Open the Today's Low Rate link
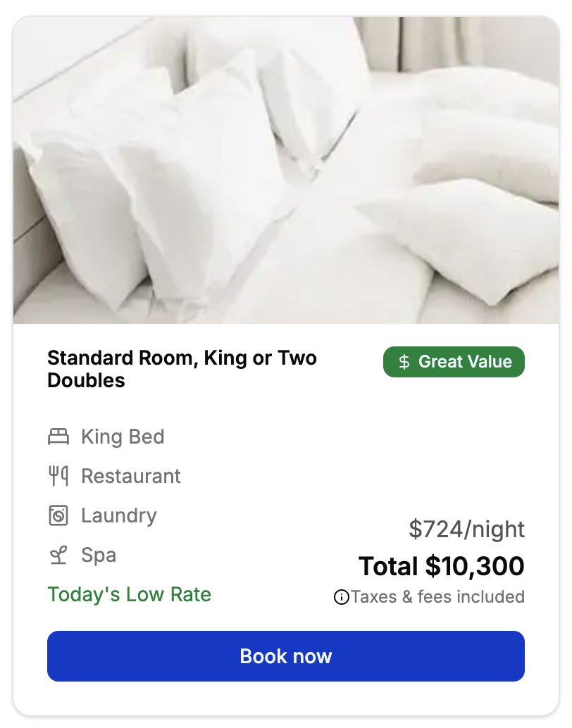 pyautogui.click(x=130, y=594)
